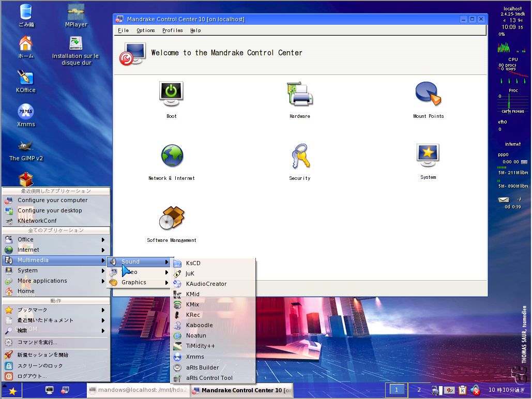Select ログアウト logout entry

tap(56, 376)
